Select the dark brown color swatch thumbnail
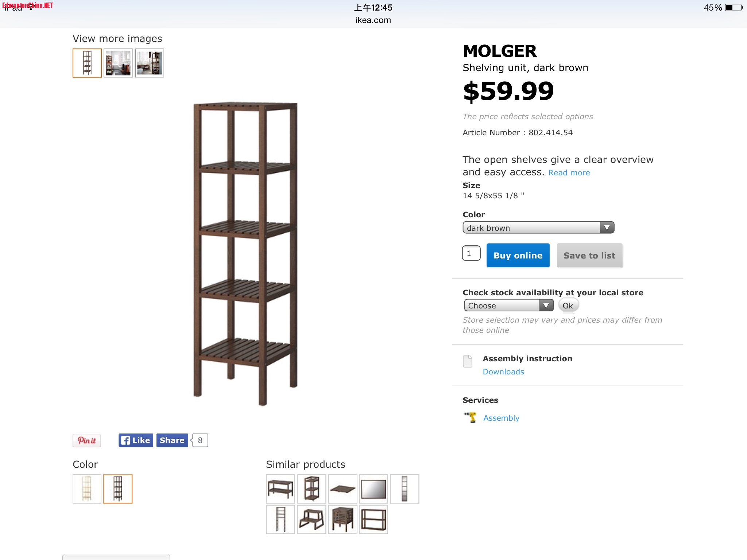Image resolution: width=747 pixels, height=560 pixels. coord(118,489)
